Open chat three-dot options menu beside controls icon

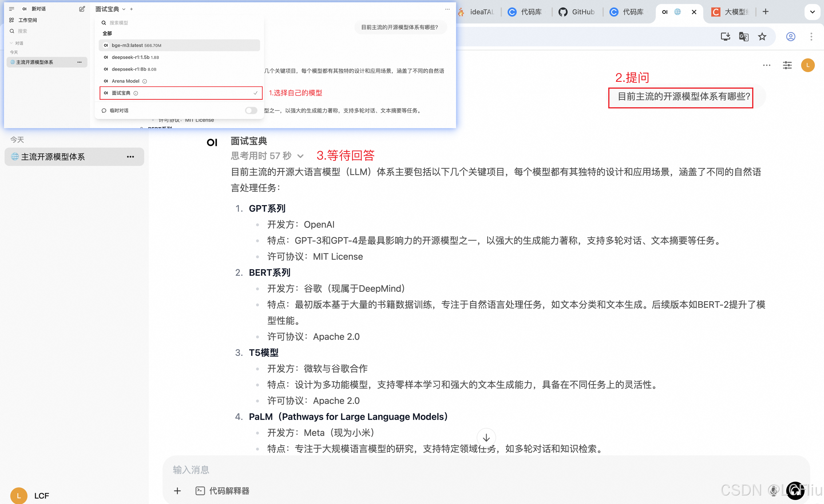click(767, 65)
